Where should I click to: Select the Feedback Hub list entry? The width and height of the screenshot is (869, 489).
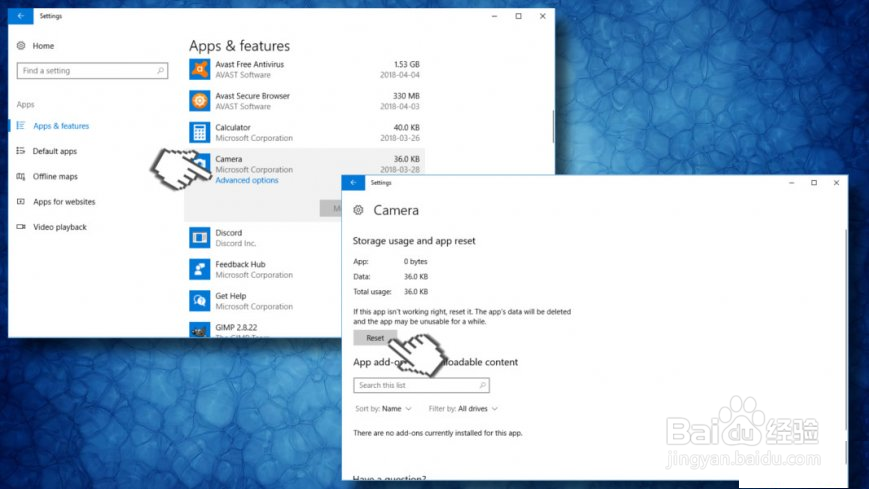tap(263, 269)
